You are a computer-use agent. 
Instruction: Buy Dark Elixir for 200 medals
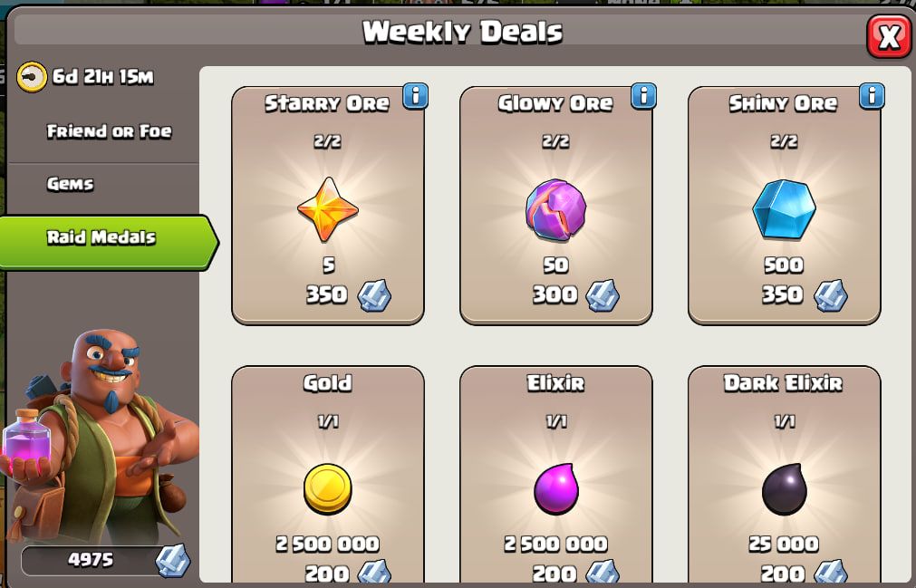[x=784, y=476]
